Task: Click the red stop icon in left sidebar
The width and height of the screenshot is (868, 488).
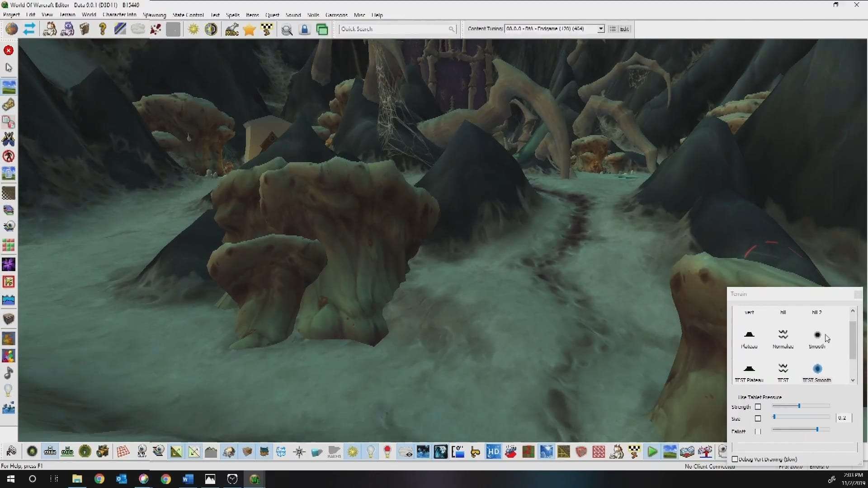Action: [9, 51]
